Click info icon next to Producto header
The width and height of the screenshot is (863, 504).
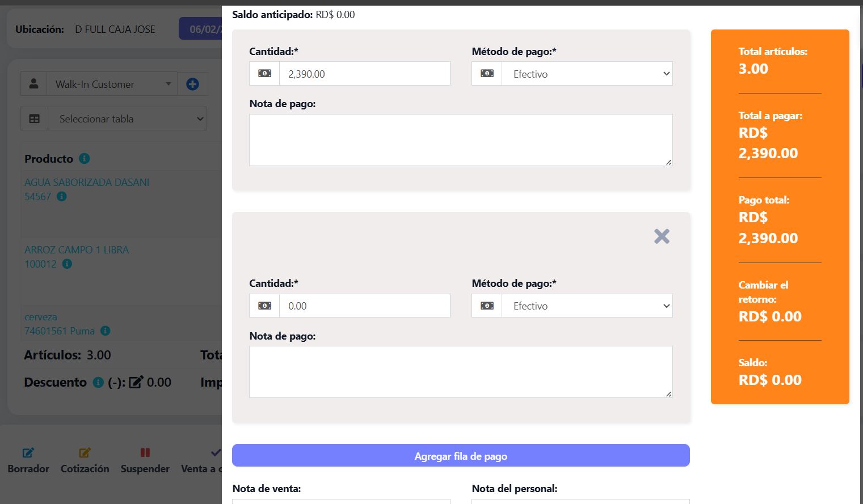pyautogui.click(x=85, y=159)
